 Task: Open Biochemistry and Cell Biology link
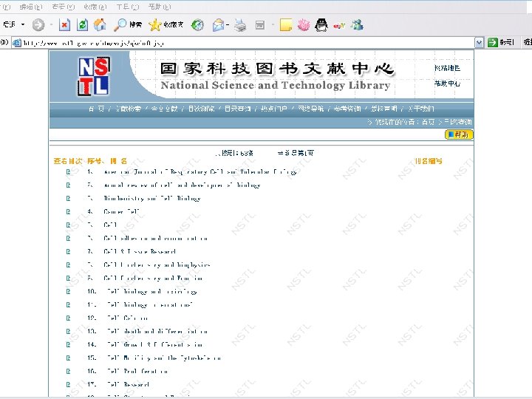(152, 199)
